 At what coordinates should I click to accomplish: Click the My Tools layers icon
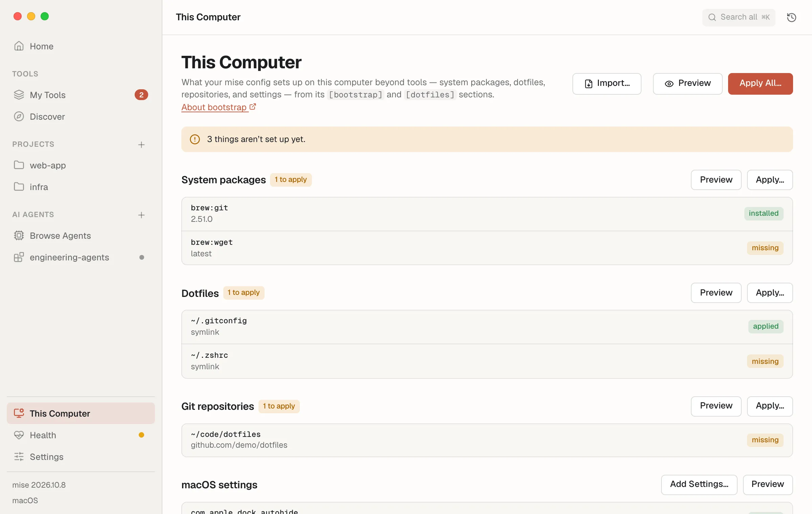19,95
